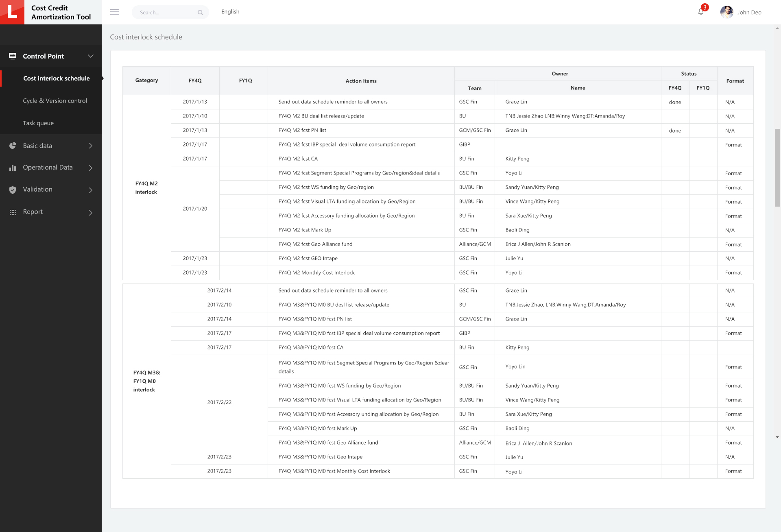Click the Team column header

(474, 88)
